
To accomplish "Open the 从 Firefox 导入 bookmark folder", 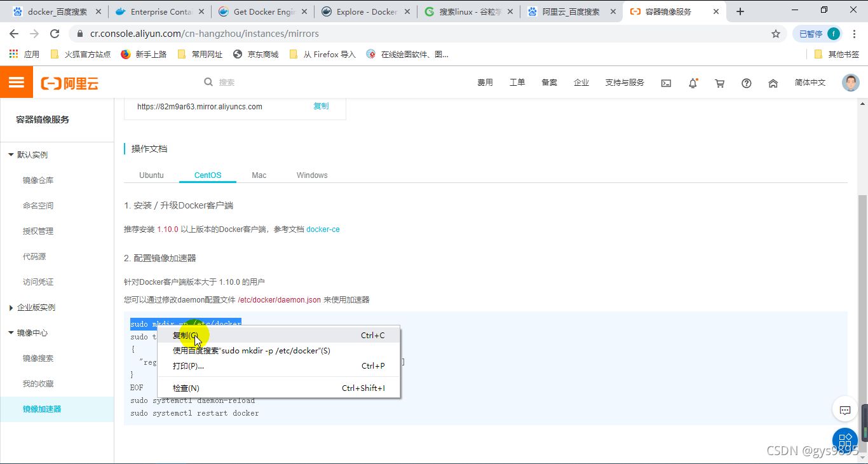I will coord(322,54).
